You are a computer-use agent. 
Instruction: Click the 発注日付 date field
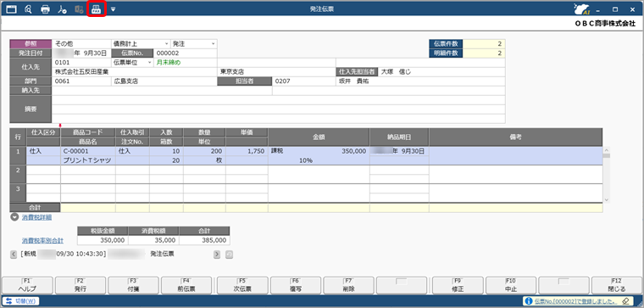click(x=81, y=53)
